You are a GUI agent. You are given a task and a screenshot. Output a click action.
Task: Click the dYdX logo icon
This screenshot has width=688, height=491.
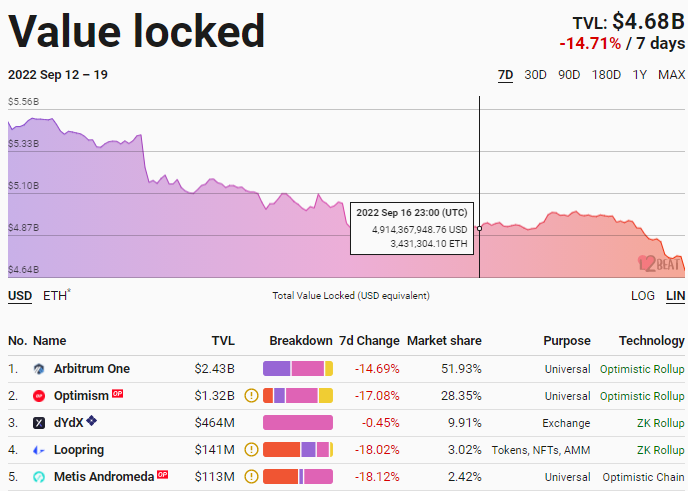(39, 423)
